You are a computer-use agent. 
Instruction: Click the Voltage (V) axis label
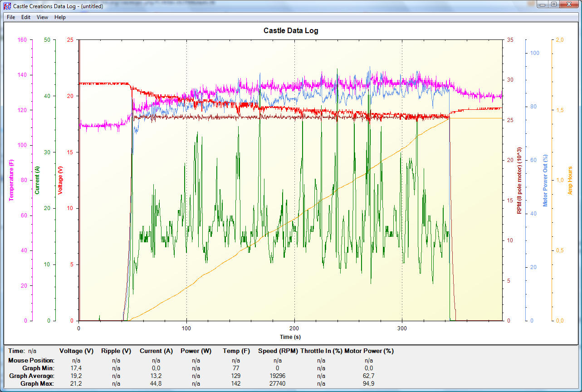click(60, 180)
